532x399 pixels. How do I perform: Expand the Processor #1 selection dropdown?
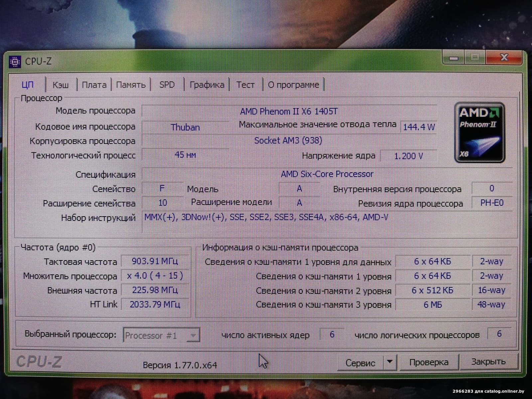coord(193,335)
